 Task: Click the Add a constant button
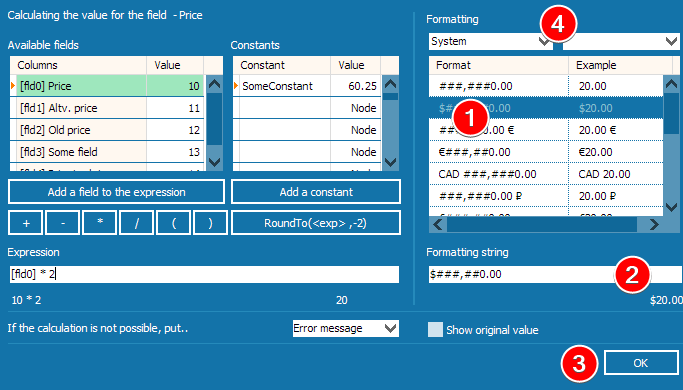pyautogui.click(x=316, y=192)
